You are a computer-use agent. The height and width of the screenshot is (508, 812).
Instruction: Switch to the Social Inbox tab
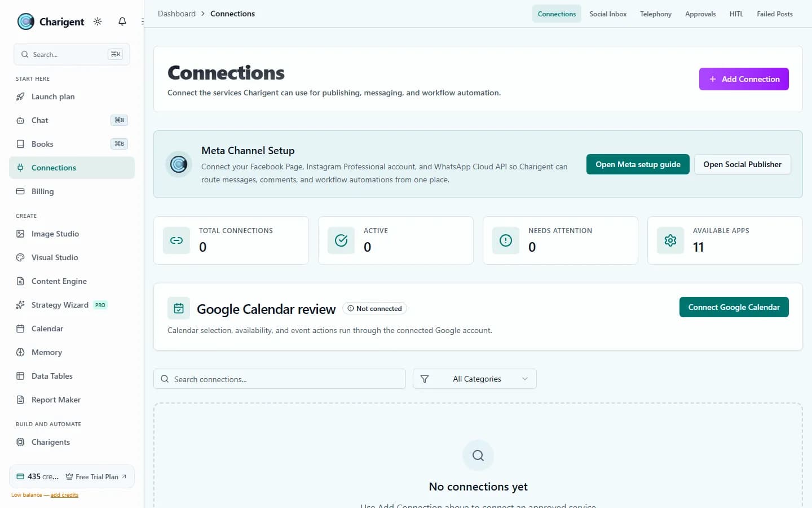pos(608,14)
